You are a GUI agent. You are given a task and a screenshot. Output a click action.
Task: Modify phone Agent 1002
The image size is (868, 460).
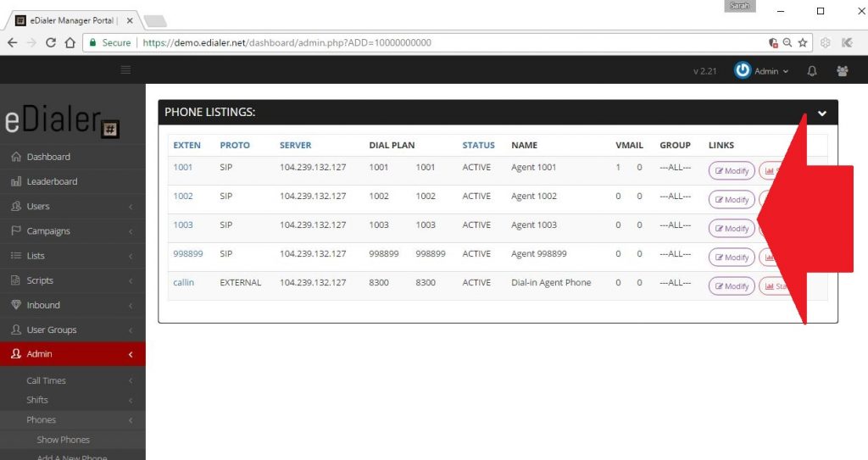tap(732, 200)
